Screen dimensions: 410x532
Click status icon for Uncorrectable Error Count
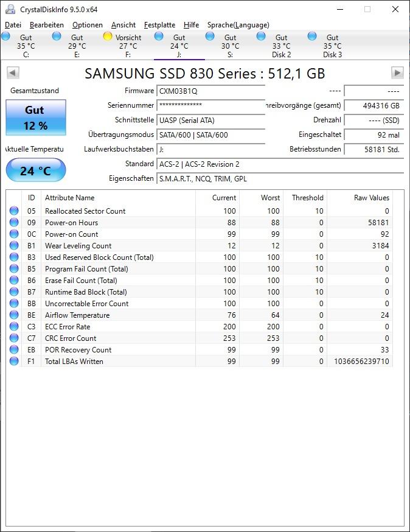14,303
